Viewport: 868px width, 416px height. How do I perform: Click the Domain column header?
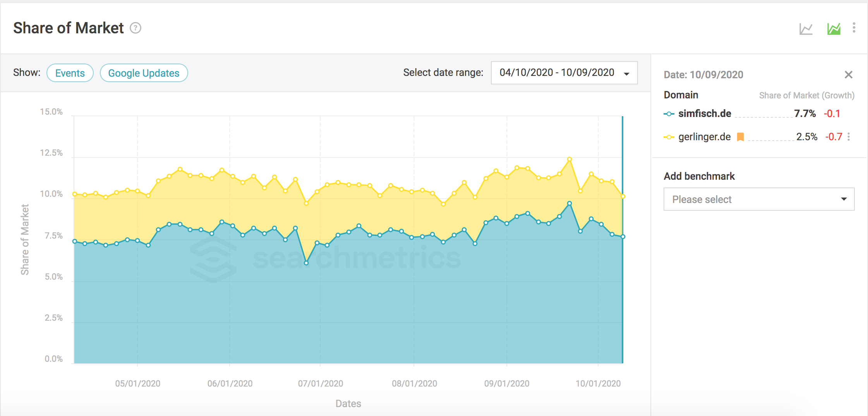[681, 95]
